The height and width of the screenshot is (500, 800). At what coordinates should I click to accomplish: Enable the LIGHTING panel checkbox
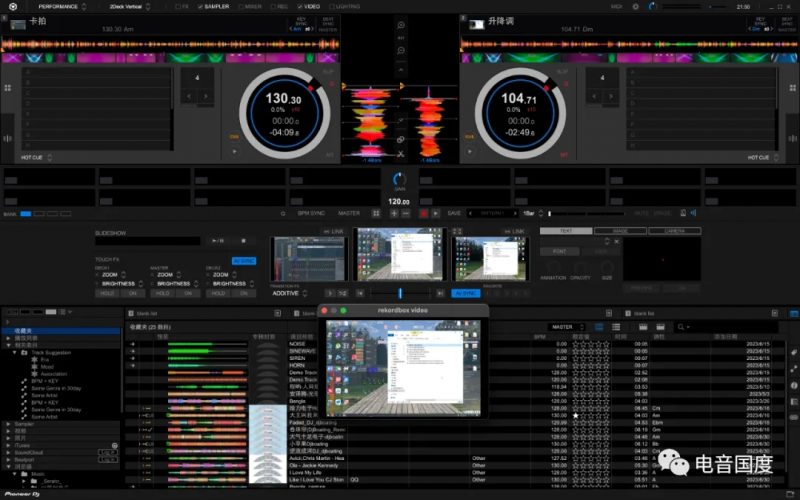pyautogui.click(x=332, y=7)
